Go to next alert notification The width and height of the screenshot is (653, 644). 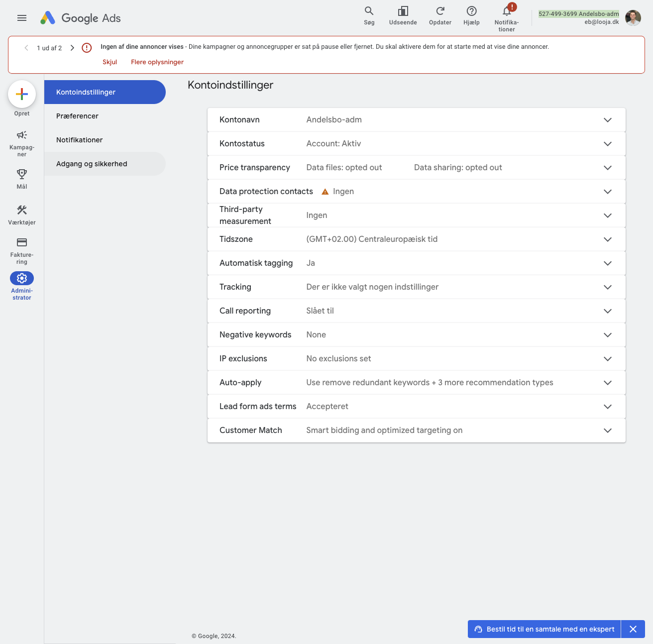pos(72,48)
